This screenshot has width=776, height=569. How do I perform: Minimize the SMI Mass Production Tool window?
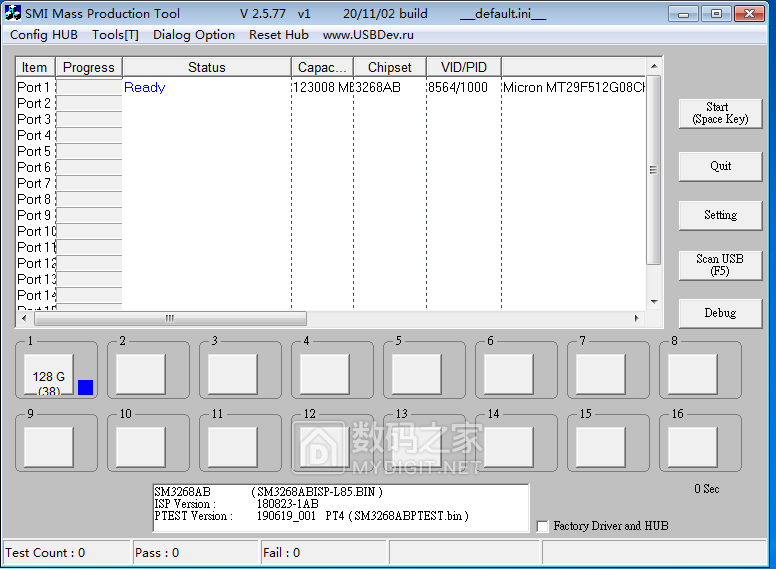[x=683, y=13]
